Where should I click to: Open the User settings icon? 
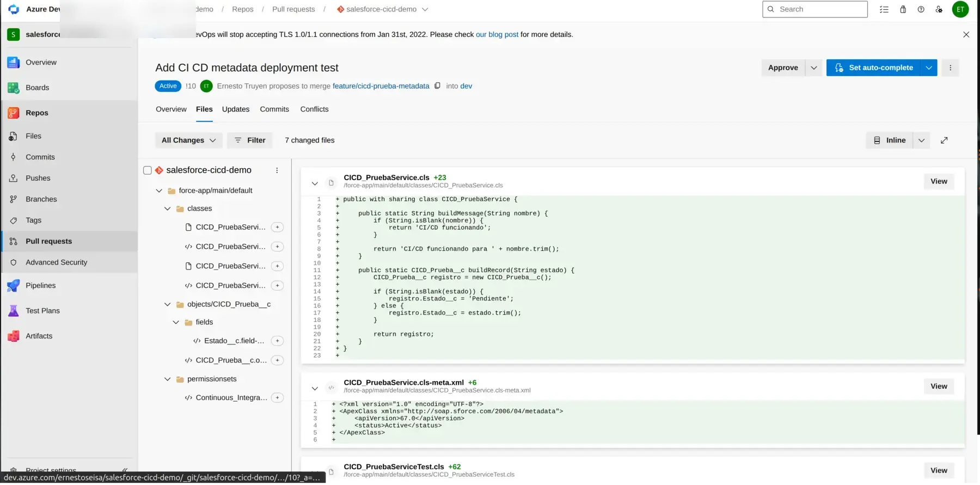click(939, 9)
